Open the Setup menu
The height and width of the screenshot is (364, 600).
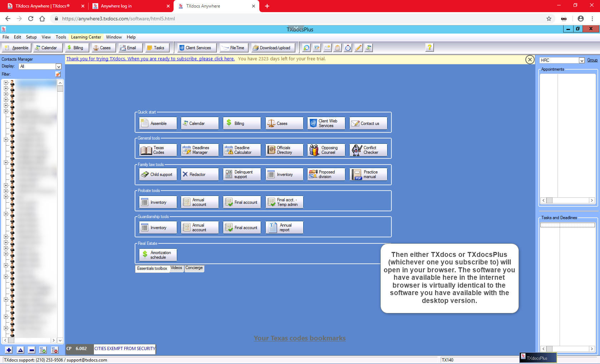[x=31, y=37]
